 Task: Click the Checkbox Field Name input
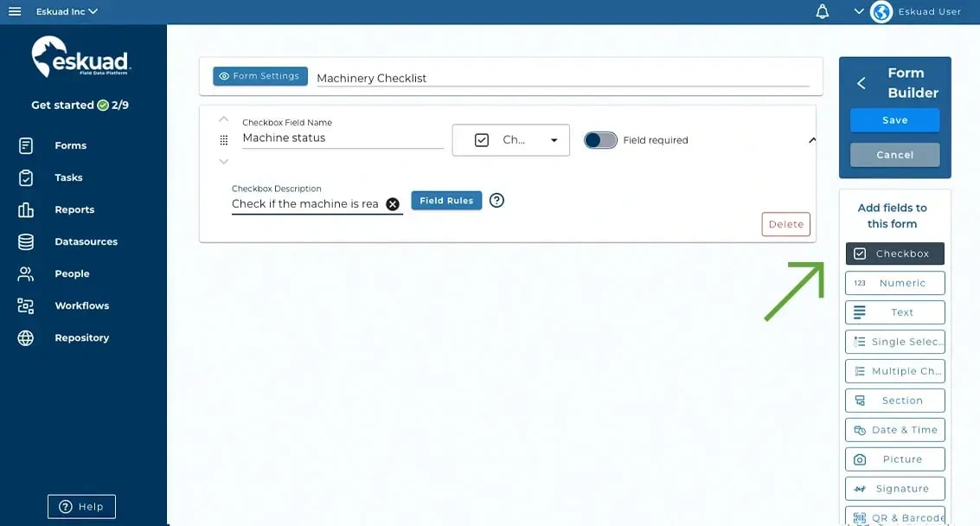(x=343, y=138)
